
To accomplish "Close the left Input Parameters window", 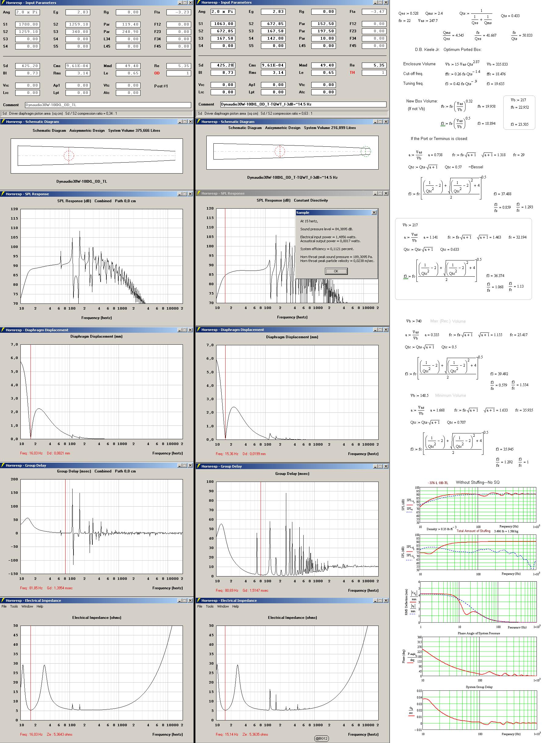I will [190, 3].
